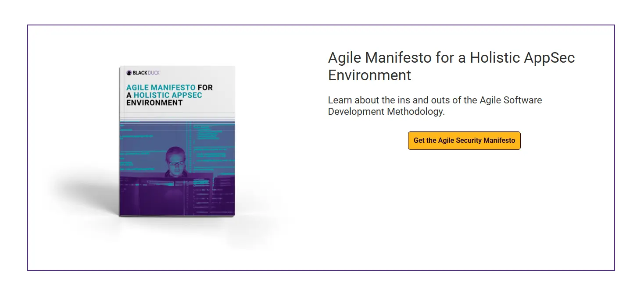This screenshot has width=644, height=294.
Task: Click the teal HOLISTIC APPSEC text on the cover
Action: [x=168, y=95]
